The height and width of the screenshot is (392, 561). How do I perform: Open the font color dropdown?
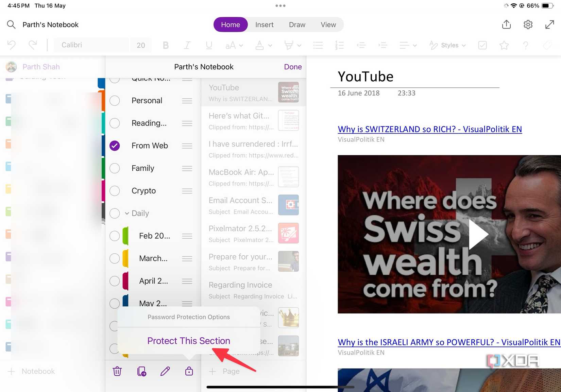(x=263, y=45)
